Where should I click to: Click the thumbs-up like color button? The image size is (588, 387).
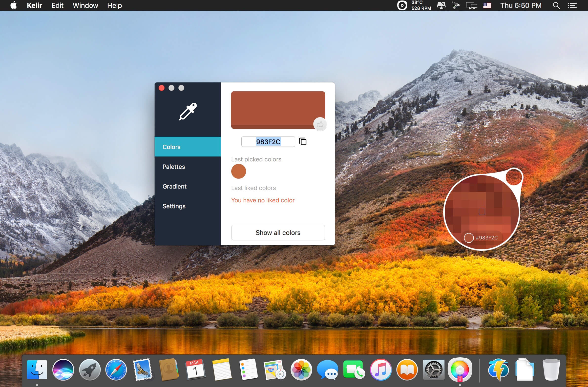click(320, 124)
